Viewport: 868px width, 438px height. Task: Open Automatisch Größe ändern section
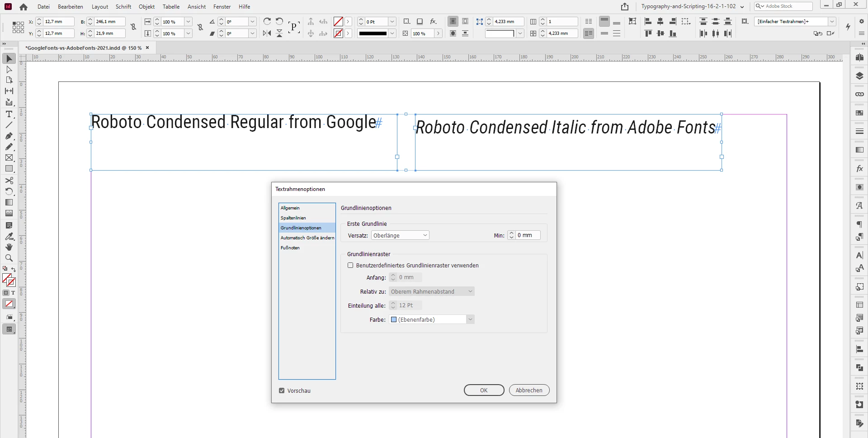point(307,238)
